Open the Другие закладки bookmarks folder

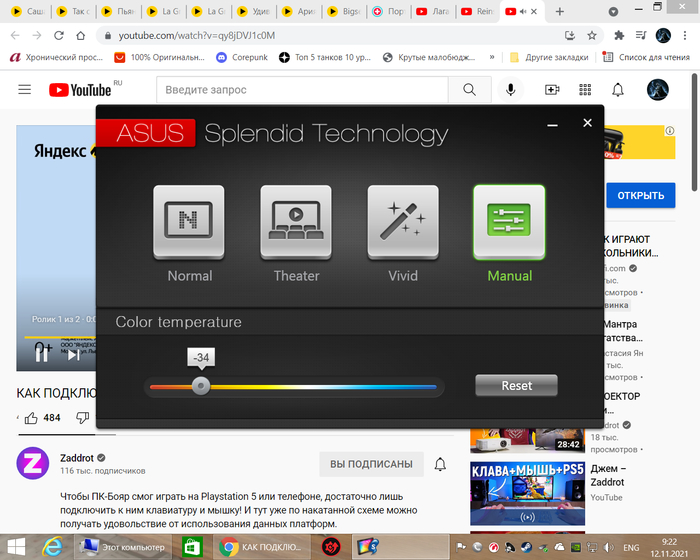[x=549, y=57]
